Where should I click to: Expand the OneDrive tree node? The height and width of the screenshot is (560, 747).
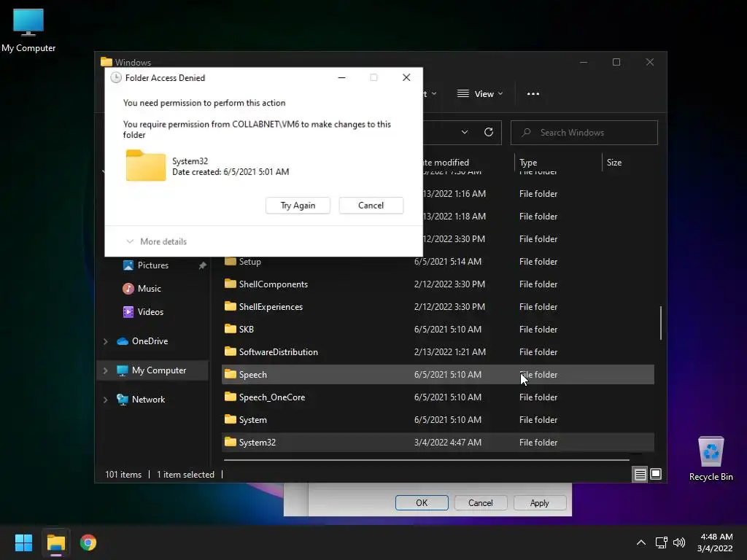click(105, 341)
